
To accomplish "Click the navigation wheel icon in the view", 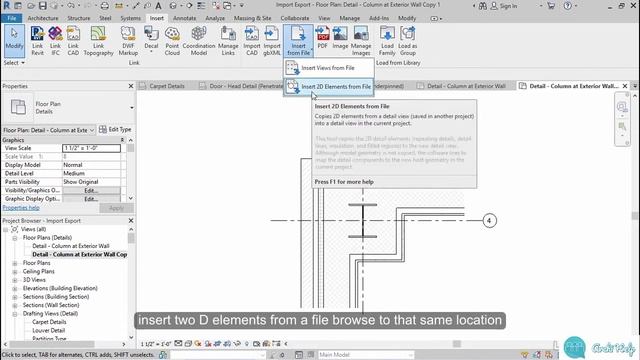I will (622, 107).
